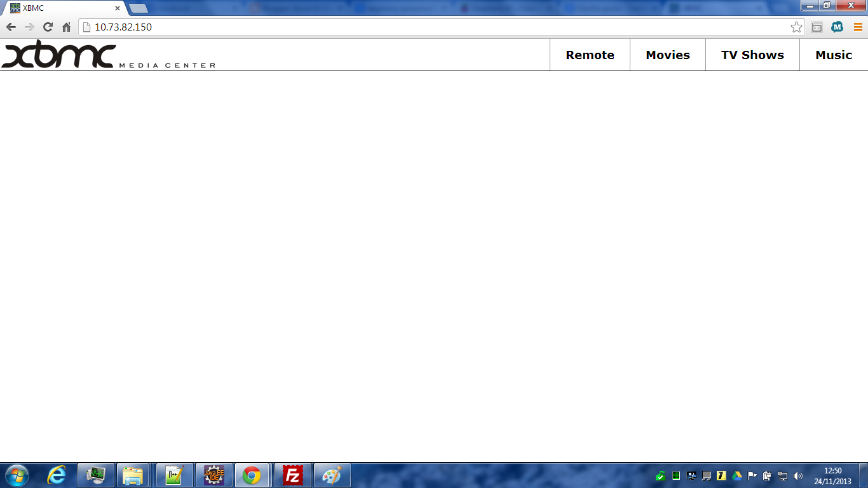
Task: Open a new browser tab
Action: (138, 8)
